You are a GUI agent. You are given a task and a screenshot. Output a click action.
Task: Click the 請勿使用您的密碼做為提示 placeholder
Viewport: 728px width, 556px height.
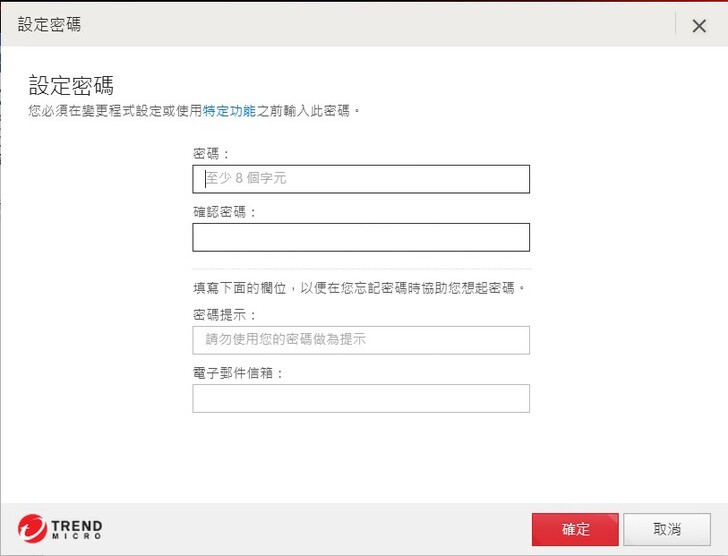pyautogui.click(x=286, y=340)
